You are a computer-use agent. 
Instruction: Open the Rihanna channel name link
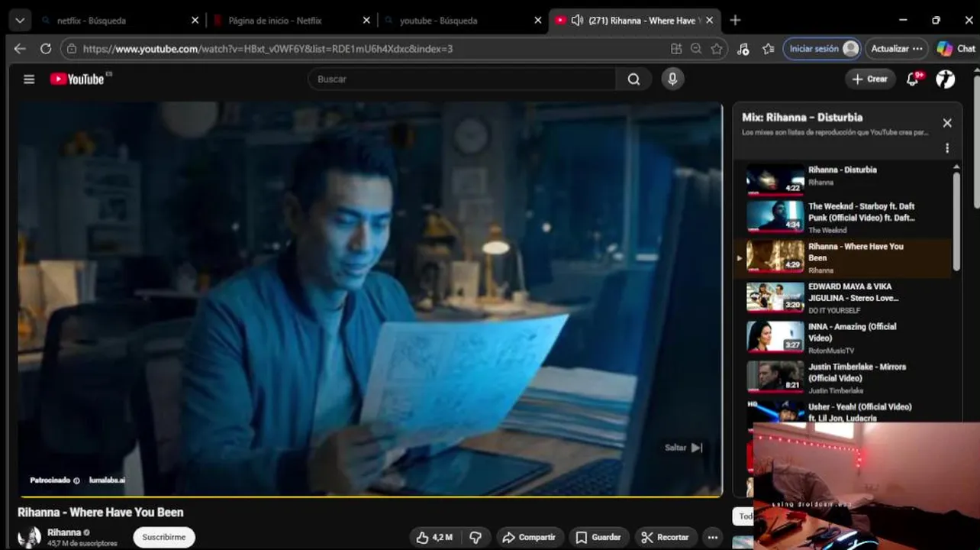tap(64, 532)
